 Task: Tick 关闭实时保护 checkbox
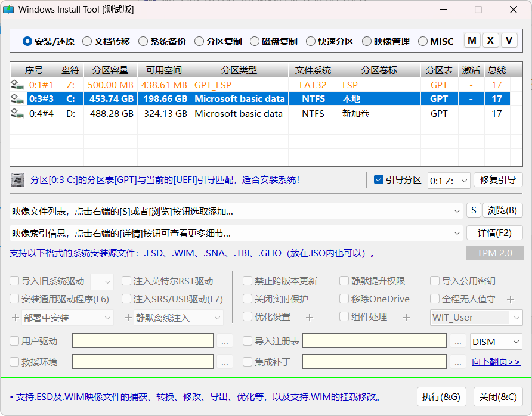pos(248,299)
